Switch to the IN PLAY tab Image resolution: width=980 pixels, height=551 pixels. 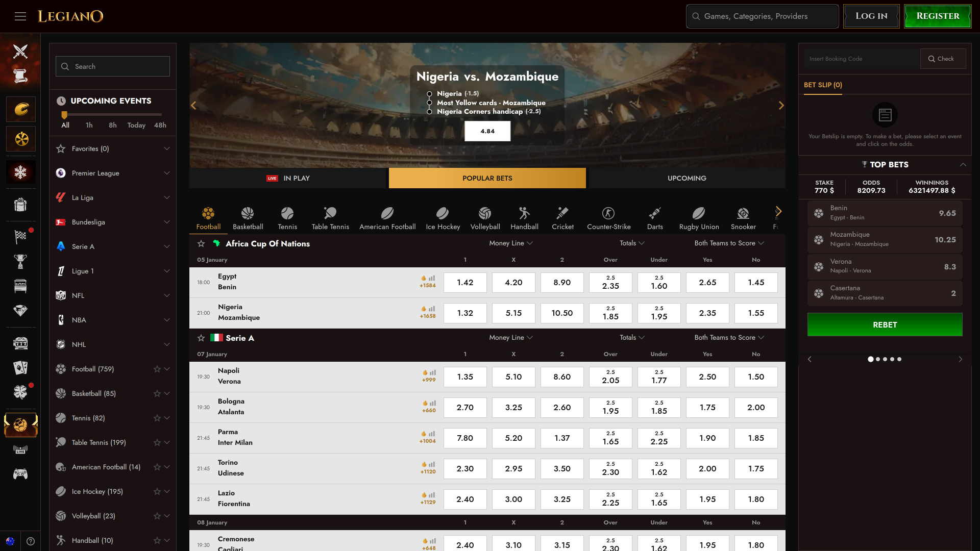[x=288, y=179]
